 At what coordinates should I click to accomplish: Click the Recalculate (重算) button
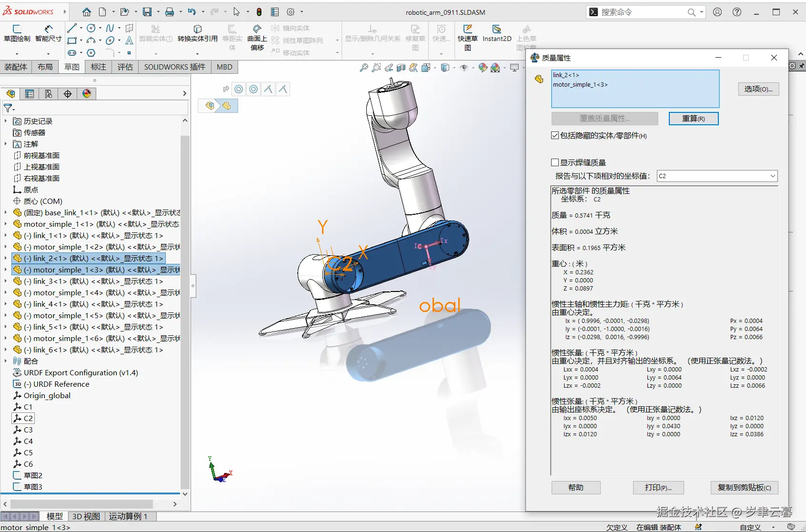[x=694, y=119]
